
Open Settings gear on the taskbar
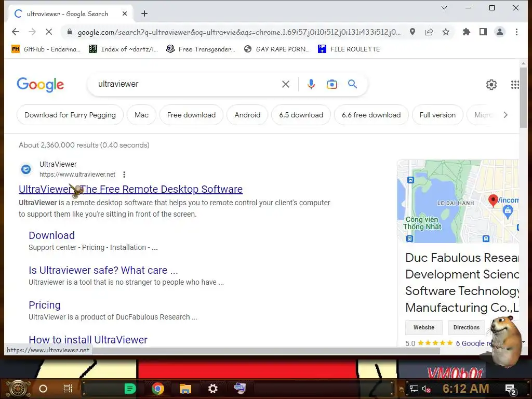tap(212, 389)
